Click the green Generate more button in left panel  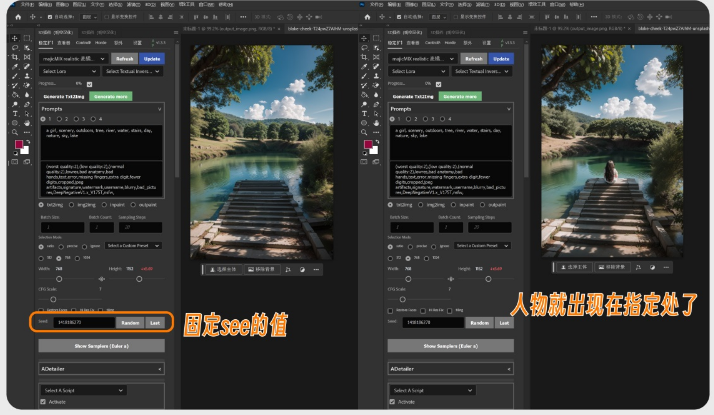click(x=112, y=96)
